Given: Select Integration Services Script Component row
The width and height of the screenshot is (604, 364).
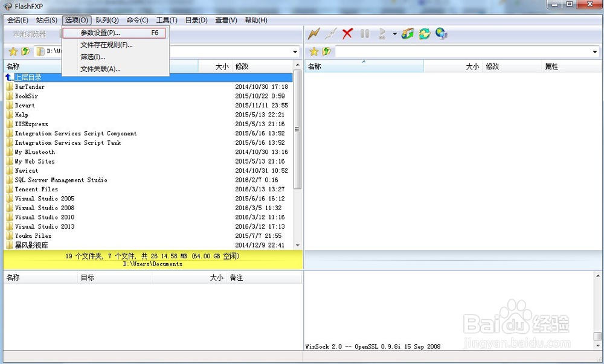Looking at the screenshot, I should pyautogui.click(x=149, y=133).
